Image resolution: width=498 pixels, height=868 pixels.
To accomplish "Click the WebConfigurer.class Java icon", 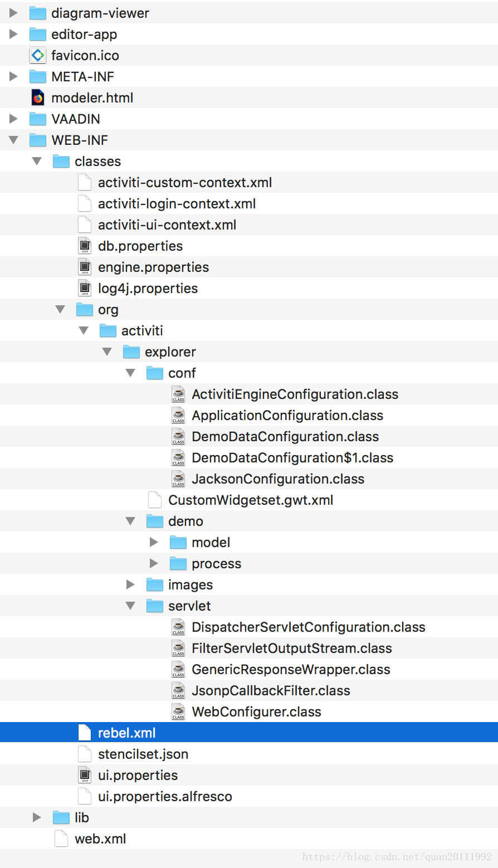I will coord(178,711).
